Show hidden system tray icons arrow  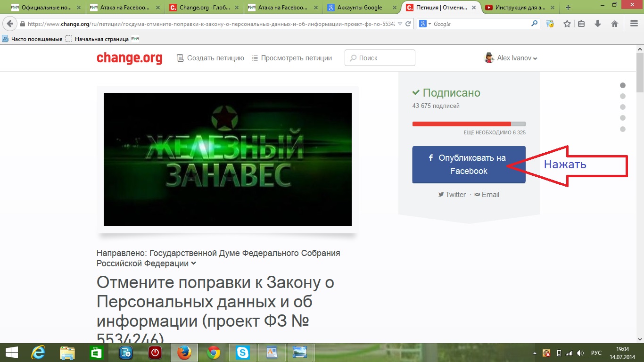535,353
